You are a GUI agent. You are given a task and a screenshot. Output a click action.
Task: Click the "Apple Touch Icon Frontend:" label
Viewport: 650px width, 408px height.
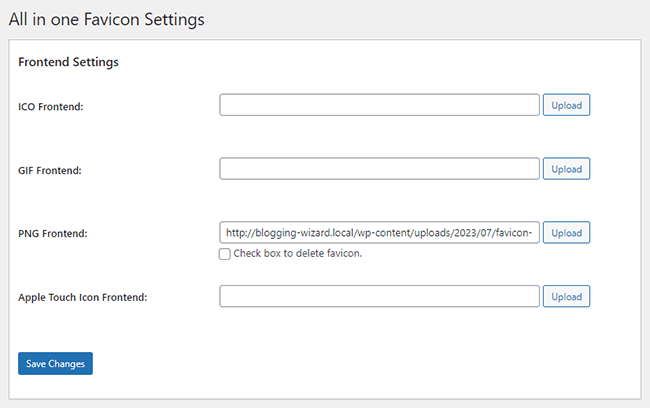click(83, 298)
